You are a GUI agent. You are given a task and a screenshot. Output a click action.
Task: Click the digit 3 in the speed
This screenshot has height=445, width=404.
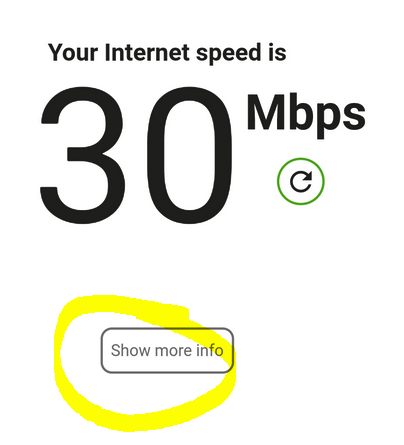tap(83, 155)
